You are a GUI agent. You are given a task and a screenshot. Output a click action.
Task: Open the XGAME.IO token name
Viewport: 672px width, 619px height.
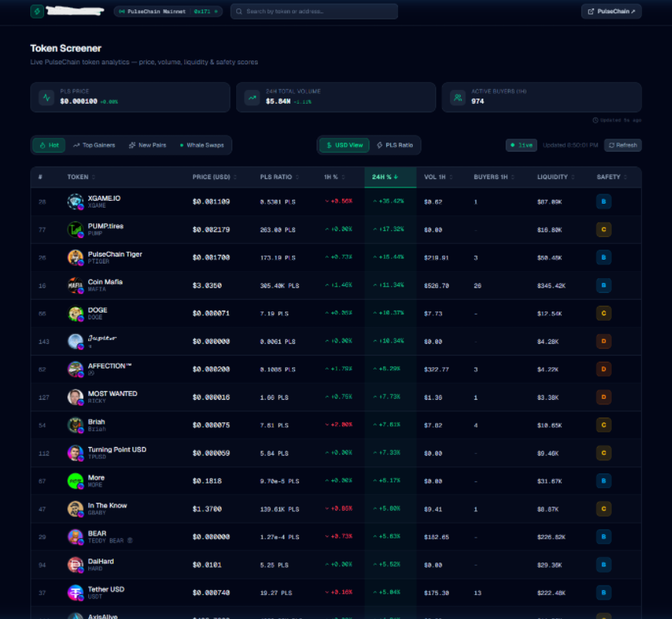pyautogui.click(x=105, y=198)
